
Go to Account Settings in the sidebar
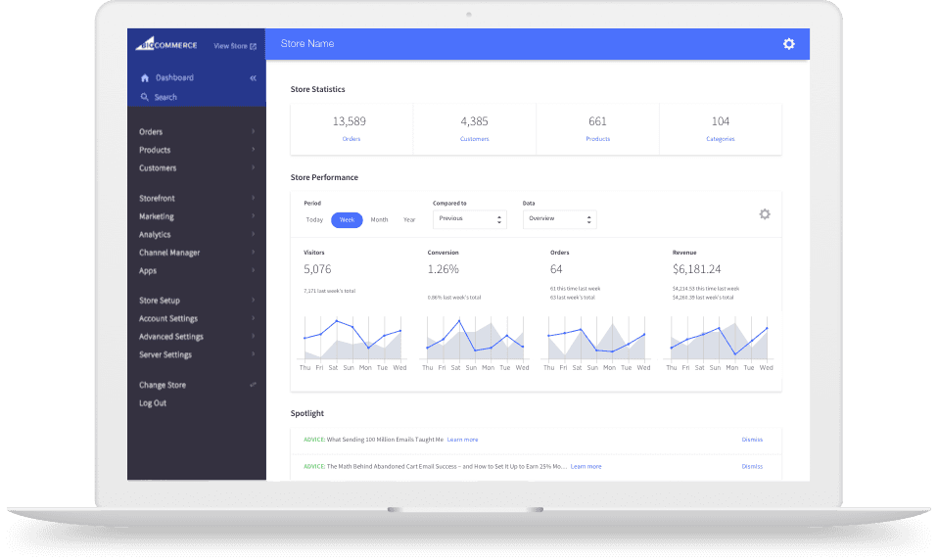(168, 318)
